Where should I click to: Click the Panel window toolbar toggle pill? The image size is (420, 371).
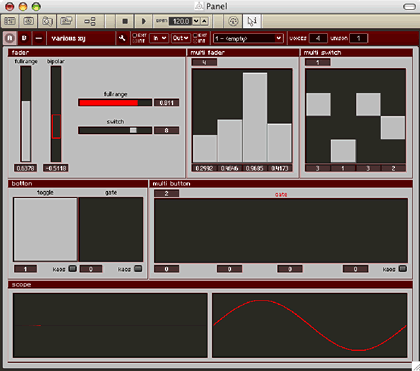(x=409, y=6)
